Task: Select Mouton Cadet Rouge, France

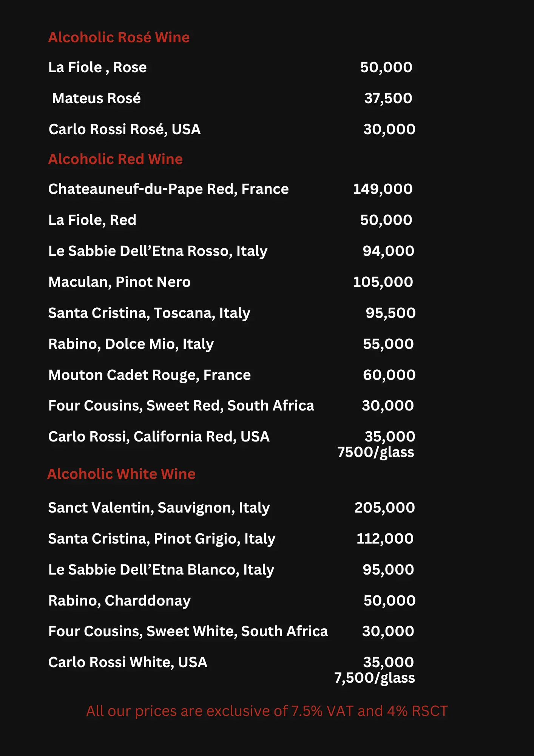Action: tap(150, 375)
